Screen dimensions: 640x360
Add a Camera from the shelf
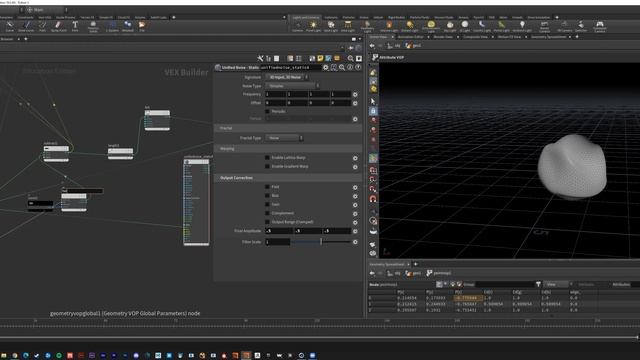click(298, 27)
